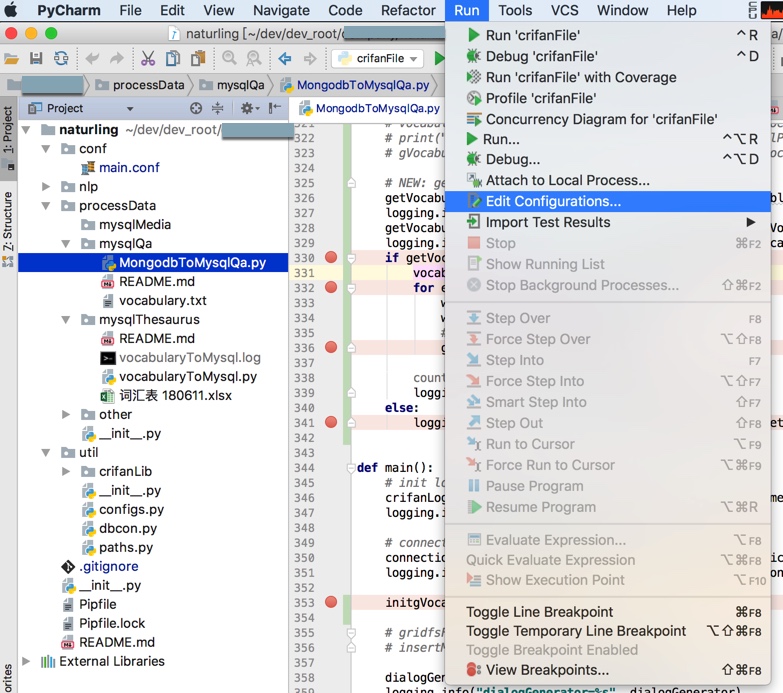Screen dimensions: 783x693
Task: Toggle breakpoint on line 332
Action: pyautogui.click(x=331, y=288)
